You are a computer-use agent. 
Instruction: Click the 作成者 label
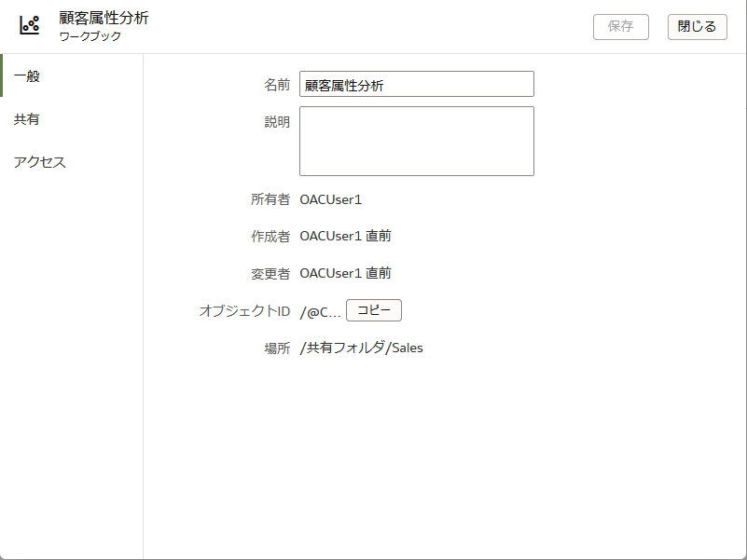click(270, 236)
